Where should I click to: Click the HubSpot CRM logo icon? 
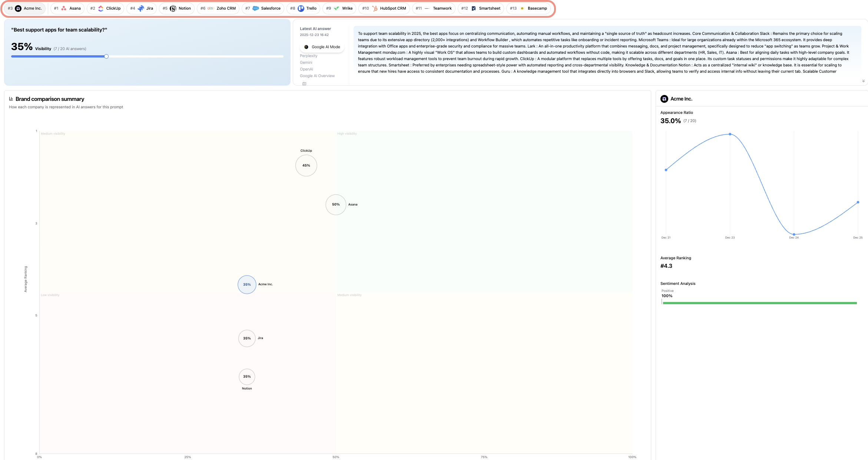375,8
